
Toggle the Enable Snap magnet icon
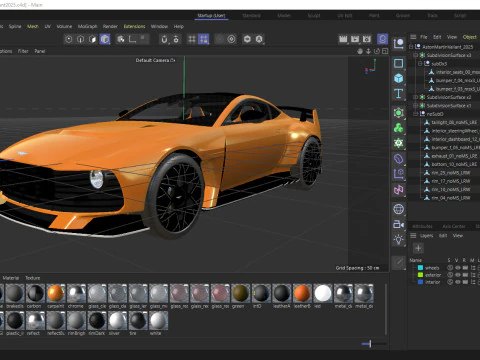click(164, 39)
